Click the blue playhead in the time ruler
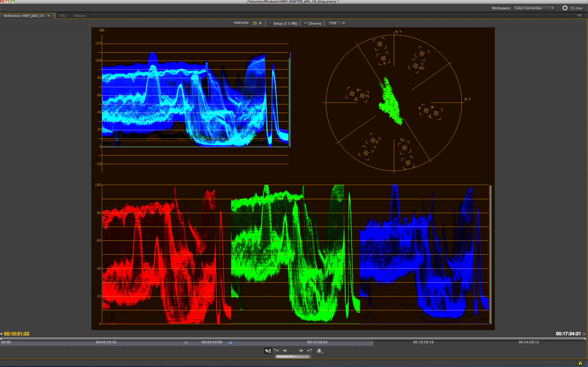The height and width of the screenshot is (367, 588). click(230, 343)
